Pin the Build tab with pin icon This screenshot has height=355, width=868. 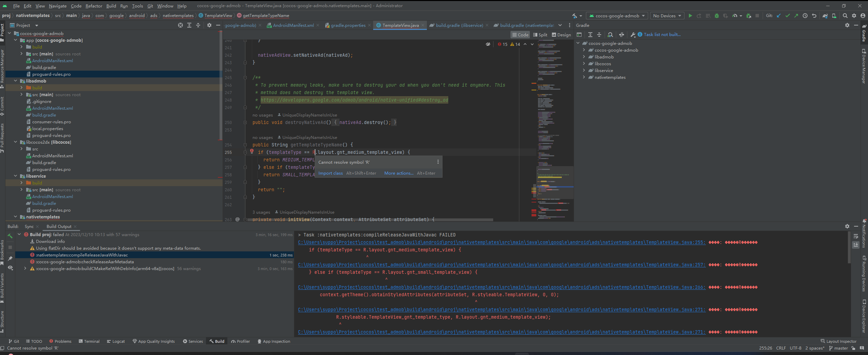10,259
